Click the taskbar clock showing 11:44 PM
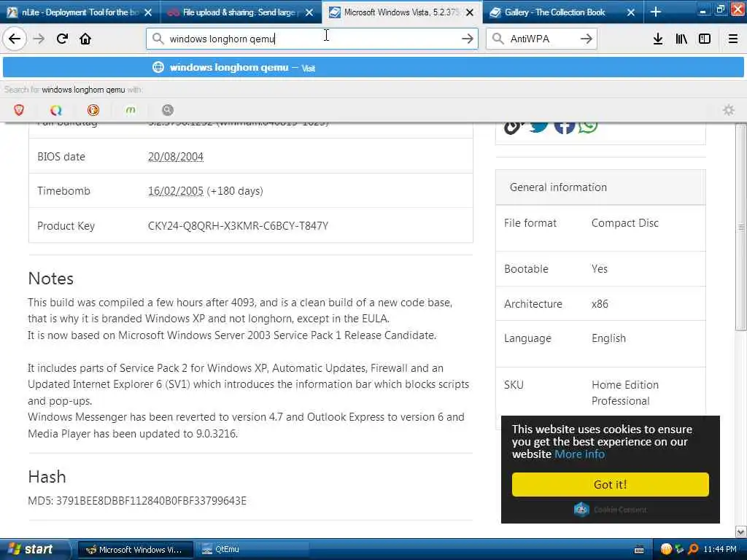The image size is (747, 560). [720, 550]
